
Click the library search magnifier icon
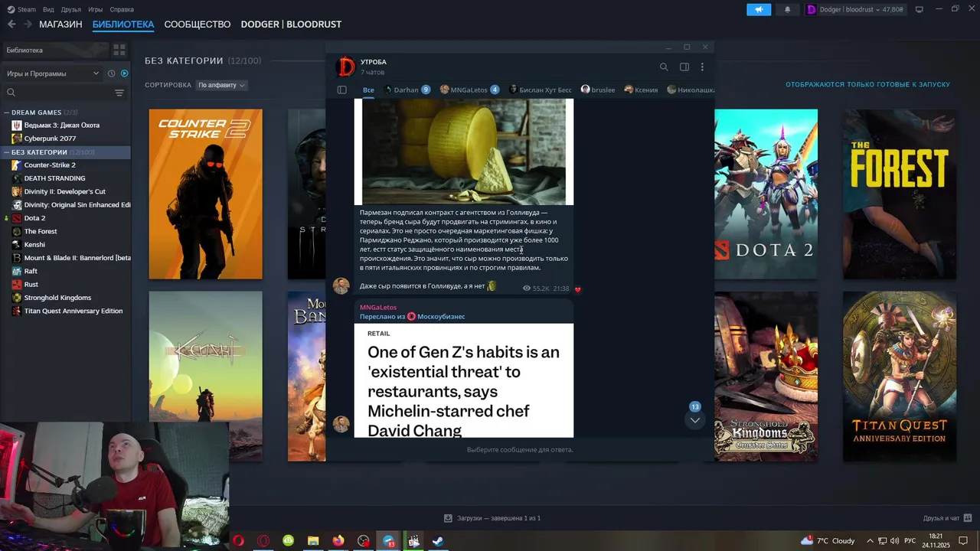[11, 93]
